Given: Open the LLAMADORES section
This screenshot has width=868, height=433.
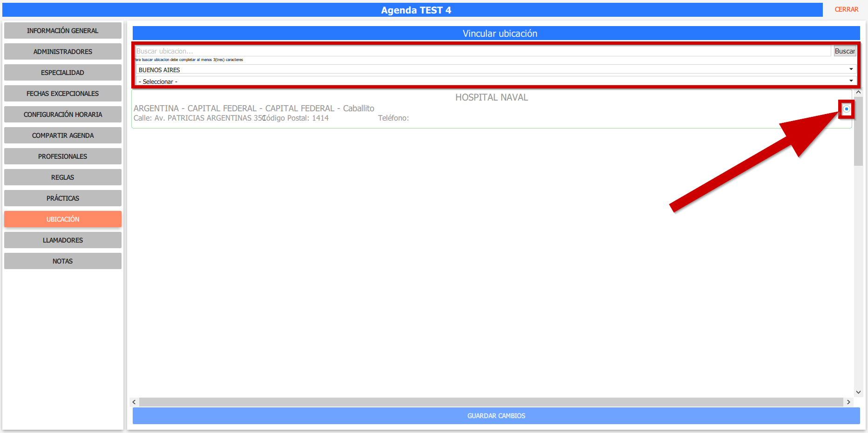Looking at the screenshot, I should 63,240.
